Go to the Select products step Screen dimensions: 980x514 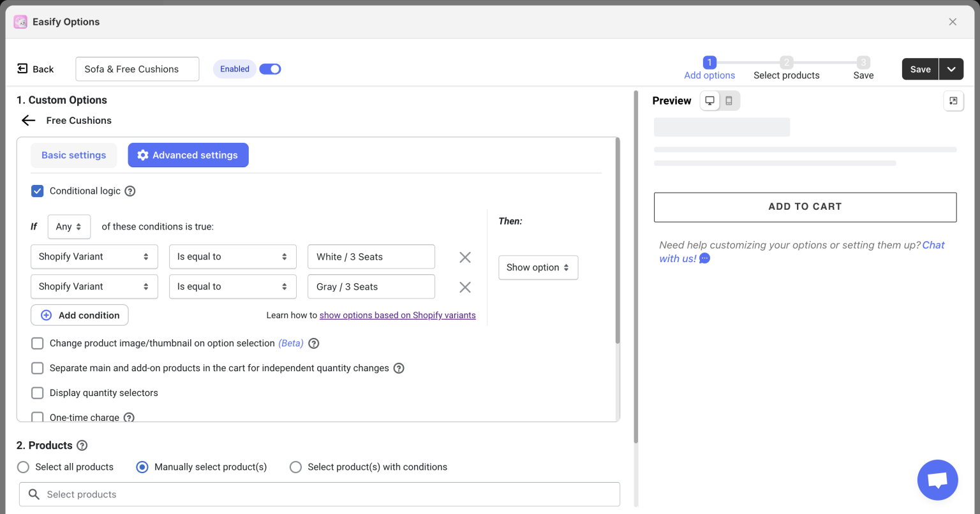[786, 68]
